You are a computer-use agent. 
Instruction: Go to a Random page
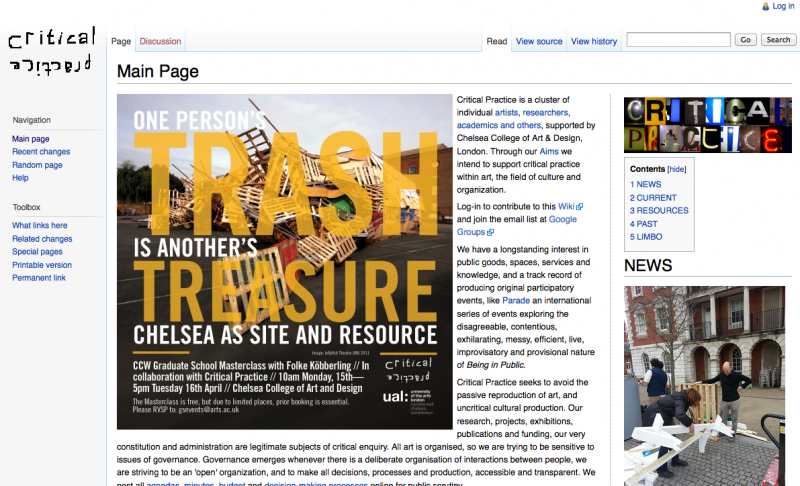[x=37, y=165]
